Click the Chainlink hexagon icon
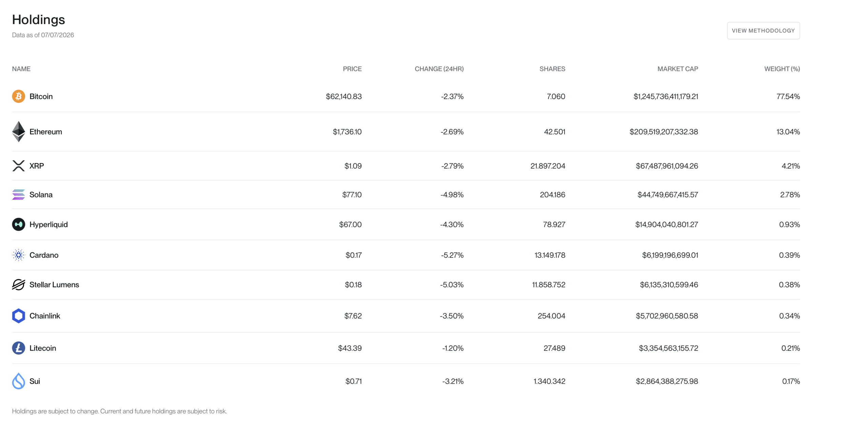 pos(19,316)
